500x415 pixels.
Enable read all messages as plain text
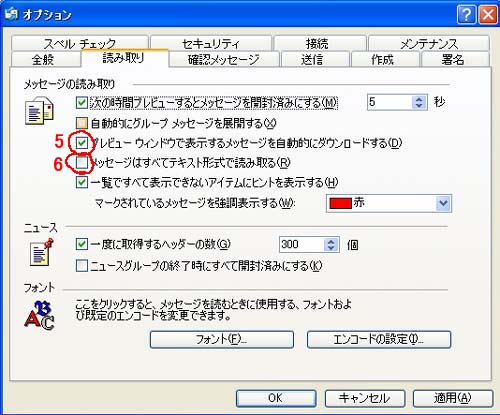82,163
